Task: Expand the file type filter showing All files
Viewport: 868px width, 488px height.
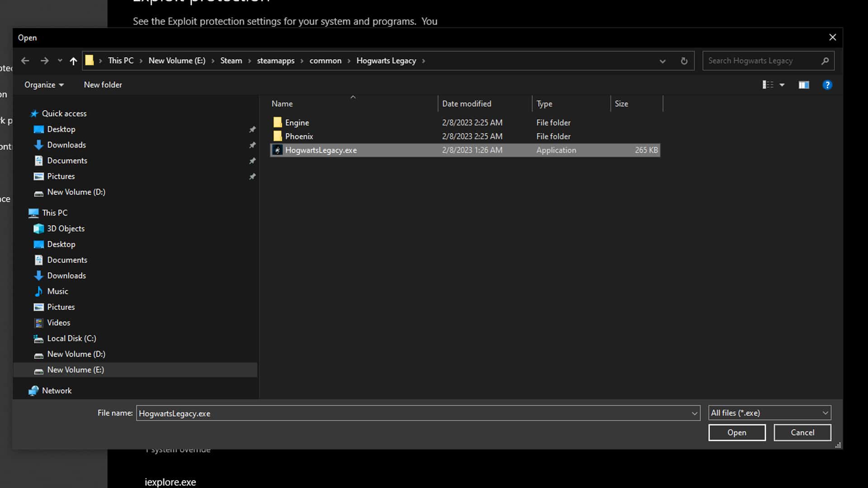Action: [825, 413]
